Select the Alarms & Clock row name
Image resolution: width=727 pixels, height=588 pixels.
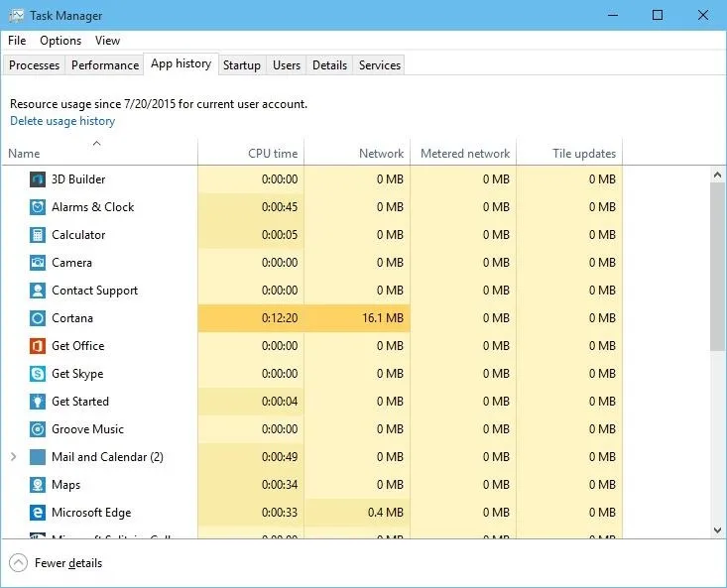92,207
